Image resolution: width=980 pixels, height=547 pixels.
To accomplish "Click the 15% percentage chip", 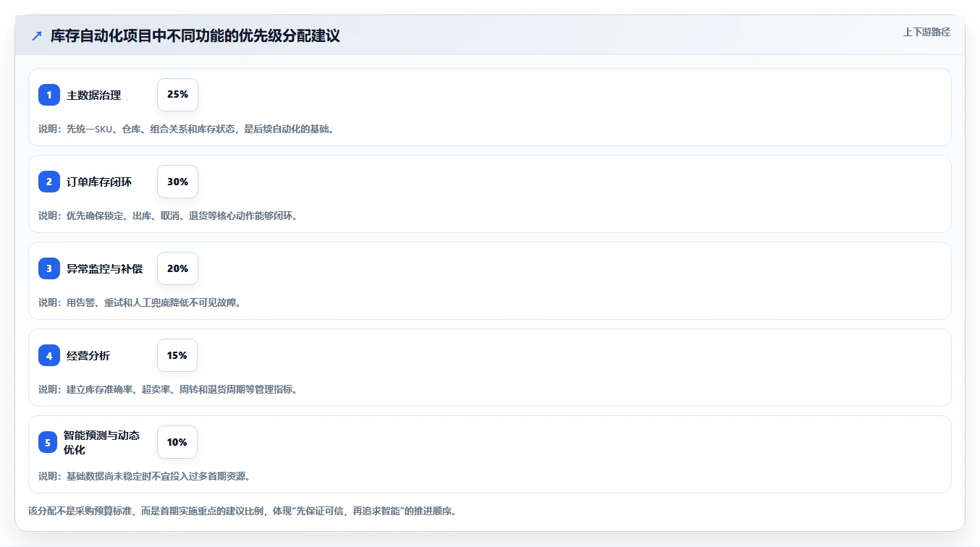I will click(x=177, y=355).
